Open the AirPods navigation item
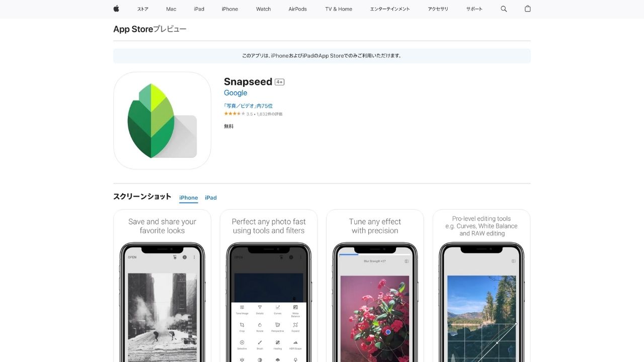 [x=298, y=9]
